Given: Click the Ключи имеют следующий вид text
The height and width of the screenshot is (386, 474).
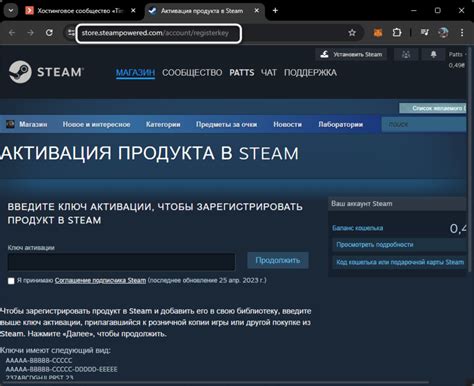Looking at the screenshot, I should 55,350.
